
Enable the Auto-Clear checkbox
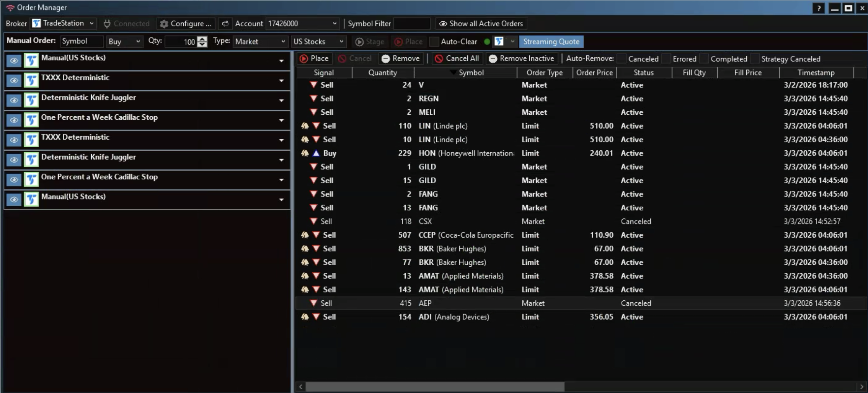point(434,41)
